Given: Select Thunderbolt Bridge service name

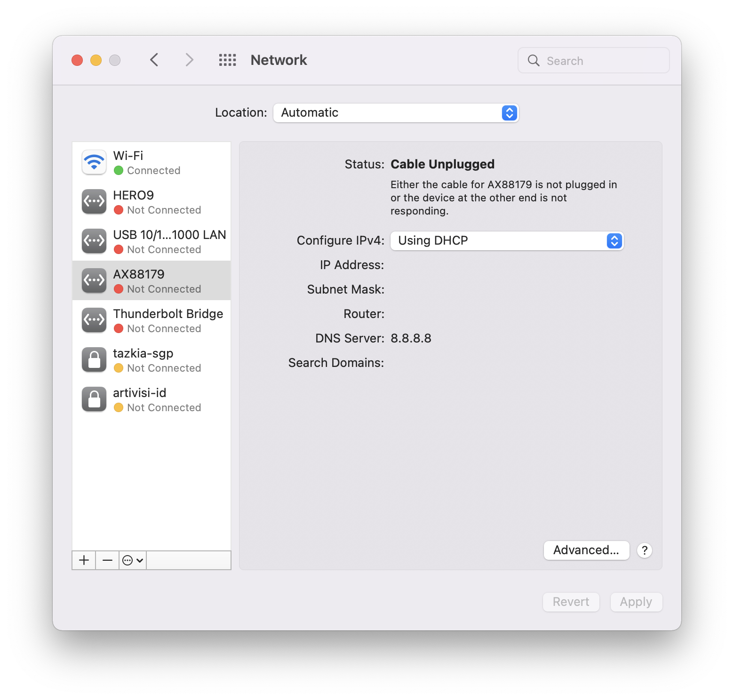Looking at the screenshot, I should (x=168, y=314).
